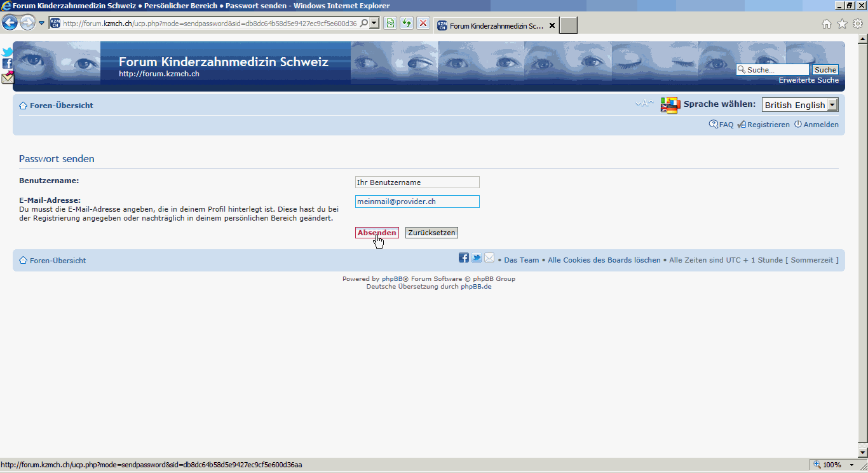Screen dimensions: 868x473
Task: Click the footer Facebook icon
Action: click(464, 257)
